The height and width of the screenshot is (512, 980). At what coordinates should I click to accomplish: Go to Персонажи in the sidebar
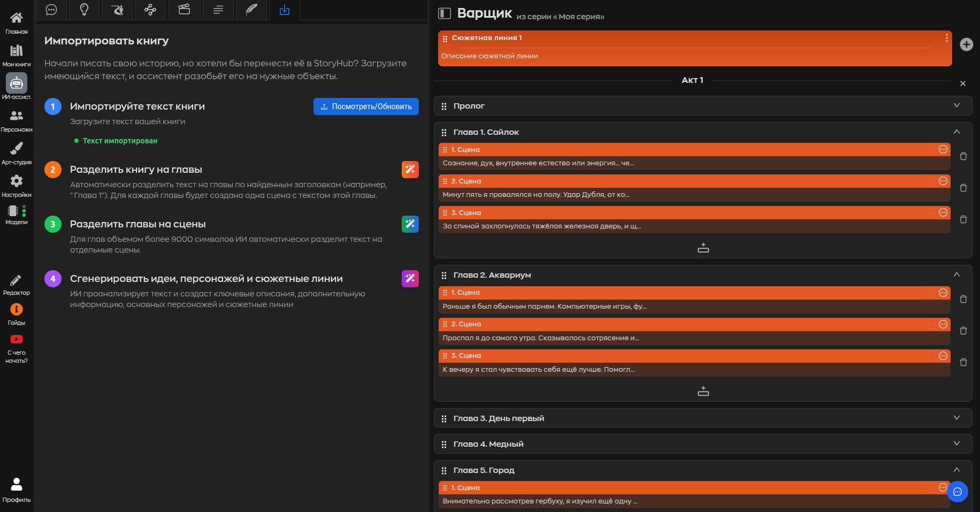click(x=17, y=120)
